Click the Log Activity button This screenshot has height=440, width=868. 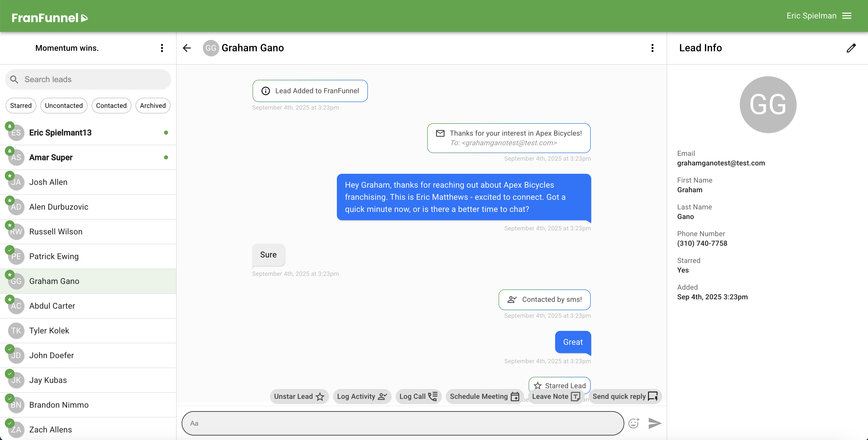(362, 397)
